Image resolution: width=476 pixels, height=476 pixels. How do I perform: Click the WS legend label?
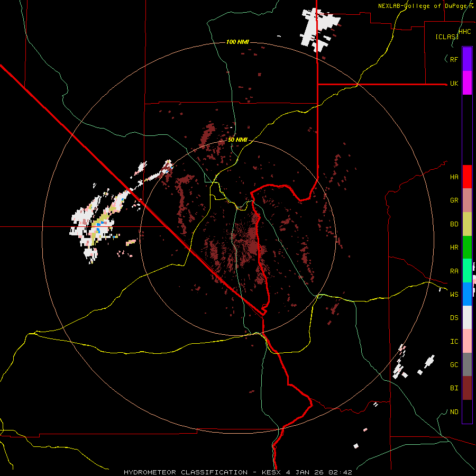click(454, 295)
